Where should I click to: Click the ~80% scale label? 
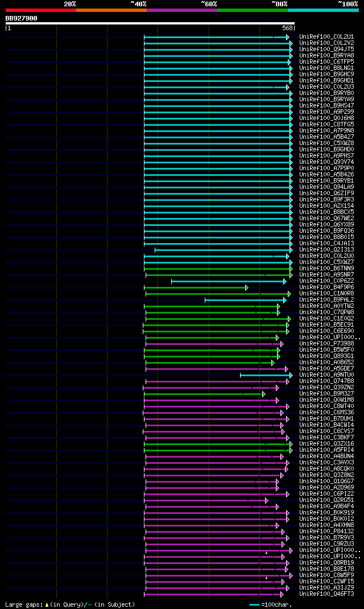coord(279,4)
